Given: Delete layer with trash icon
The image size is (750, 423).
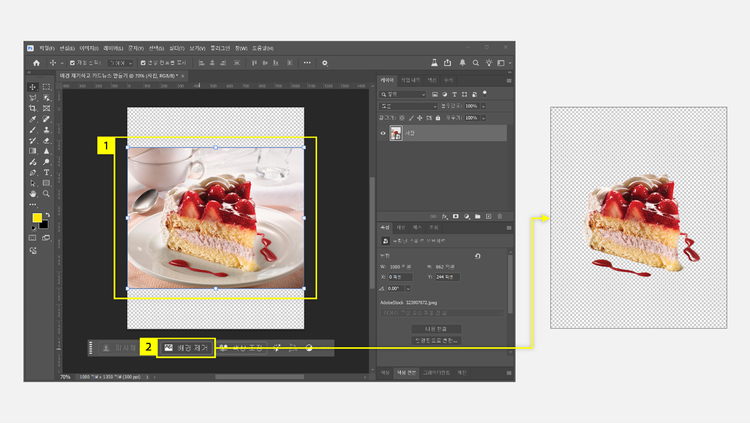Looking at the screenshot, I should pyautogui.click(x=500, y=216).
